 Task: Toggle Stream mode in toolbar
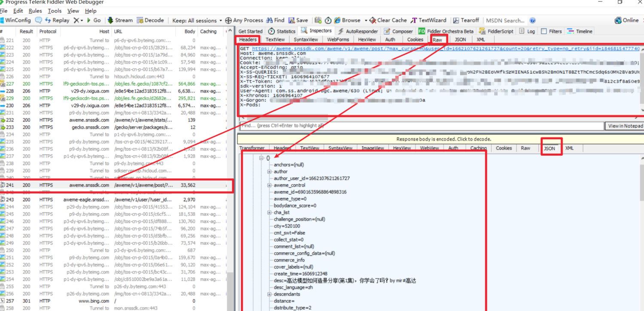click(x=120, y=20)
